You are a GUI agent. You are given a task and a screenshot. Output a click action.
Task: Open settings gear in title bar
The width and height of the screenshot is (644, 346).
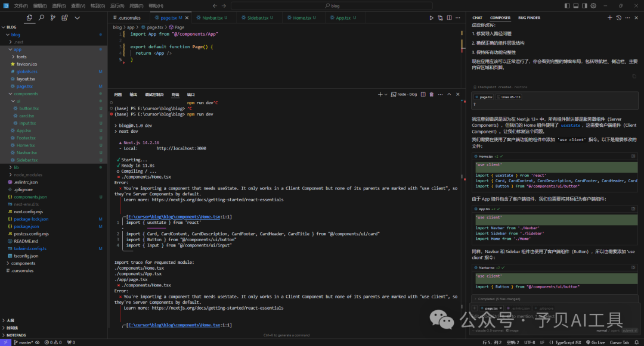(593, 6)
